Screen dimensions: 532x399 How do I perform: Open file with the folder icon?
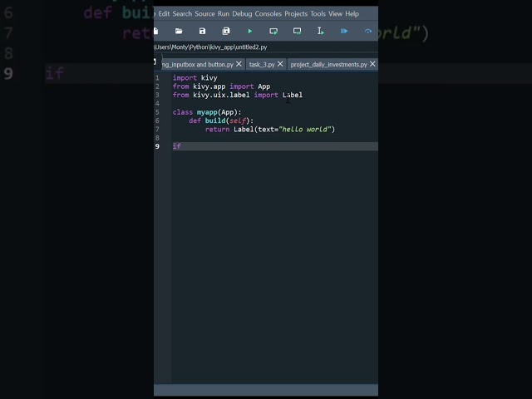point(179,32)
